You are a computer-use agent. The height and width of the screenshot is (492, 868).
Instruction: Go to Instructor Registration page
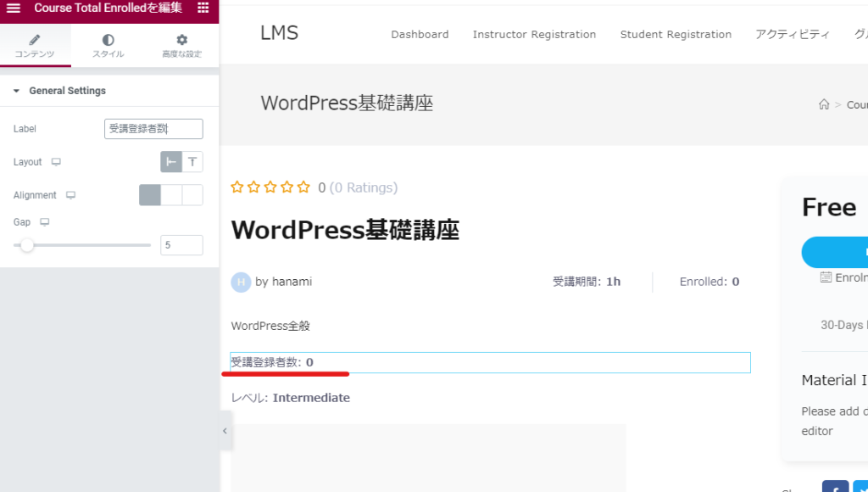pyautogui.click(x=534, y=35)
